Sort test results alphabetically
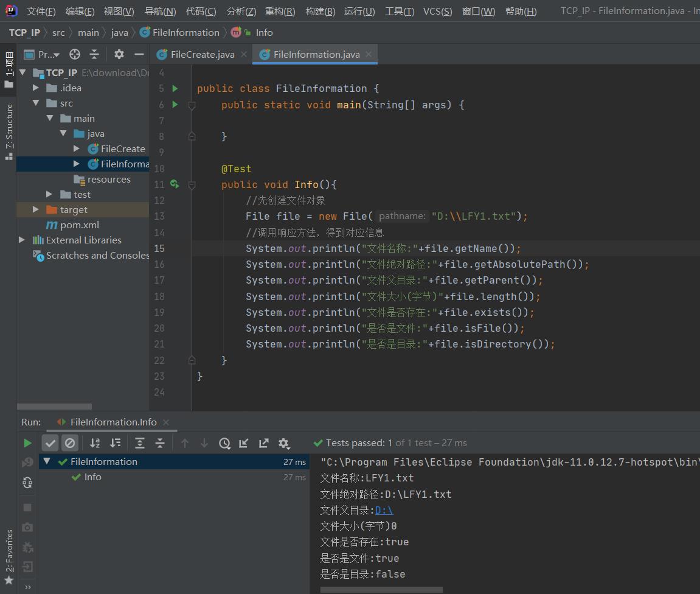The width and height of the screenshot is (700, 594). point(95,443)
